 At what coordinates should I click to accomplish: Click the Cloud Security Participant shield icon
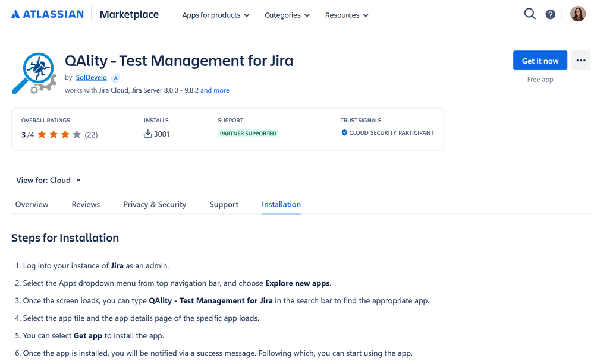345,133
